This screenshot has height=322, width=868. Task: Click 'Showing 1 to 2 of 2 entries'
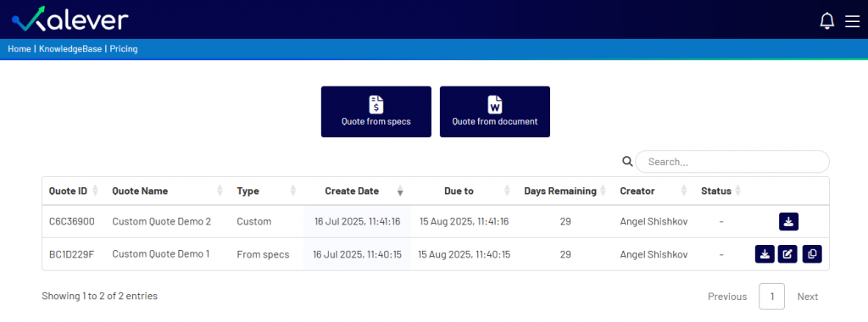(x=100, y=296)
